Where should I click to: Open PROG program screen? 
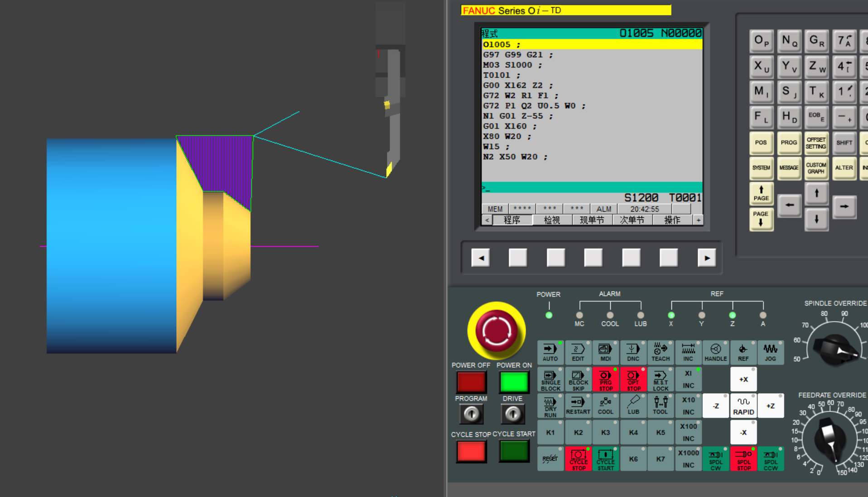click(789, 143)
